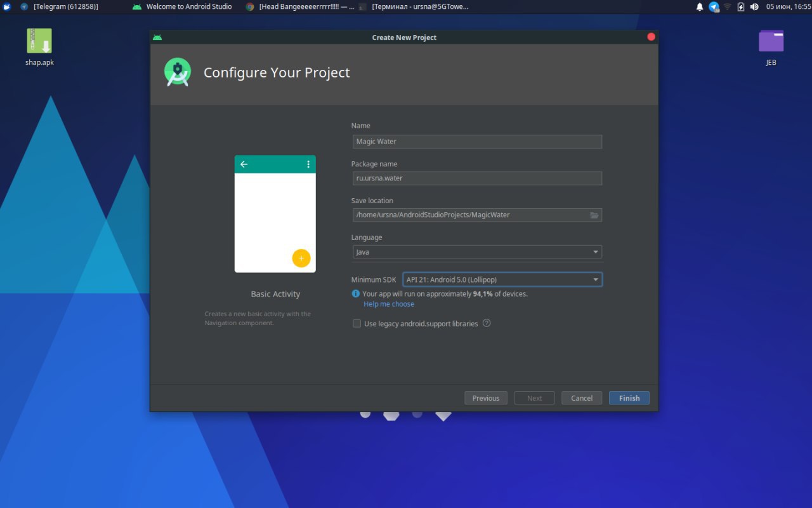Click the battery power tray icon
The width and height of the screenshot is (812, 508).
click(740, 6)
